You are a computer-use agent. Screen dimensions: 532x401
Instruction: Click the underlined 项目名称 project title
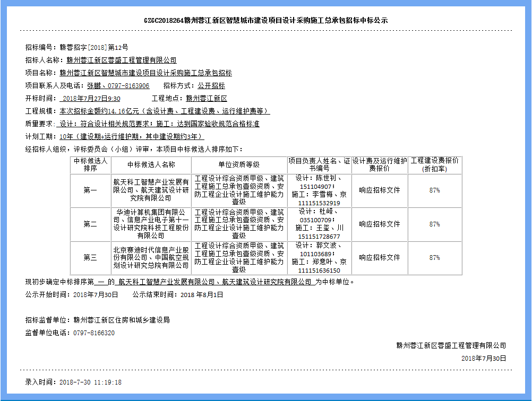(145, 73)
